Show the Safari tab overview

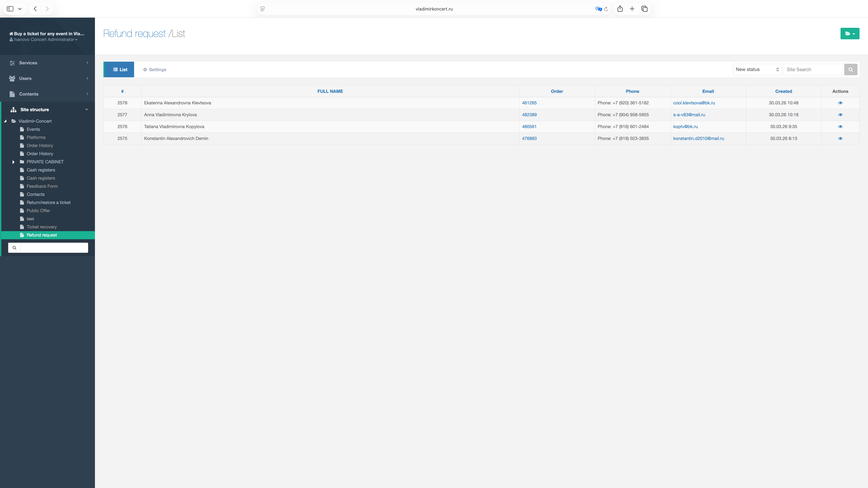pyautogui.click(x=644, y=9)
